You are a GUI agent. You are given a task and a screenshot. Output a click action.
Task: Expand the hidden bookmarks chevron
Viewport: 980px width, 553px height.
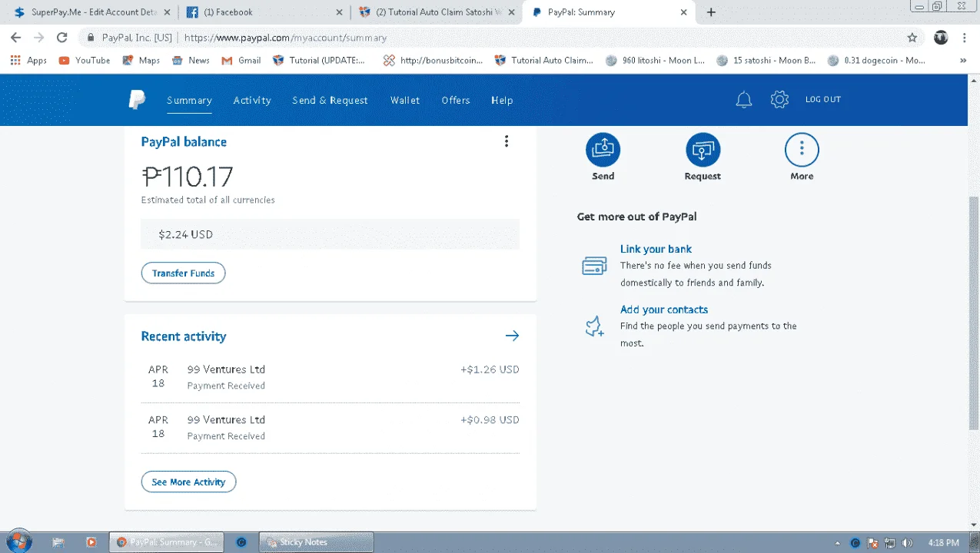(963, 60)
